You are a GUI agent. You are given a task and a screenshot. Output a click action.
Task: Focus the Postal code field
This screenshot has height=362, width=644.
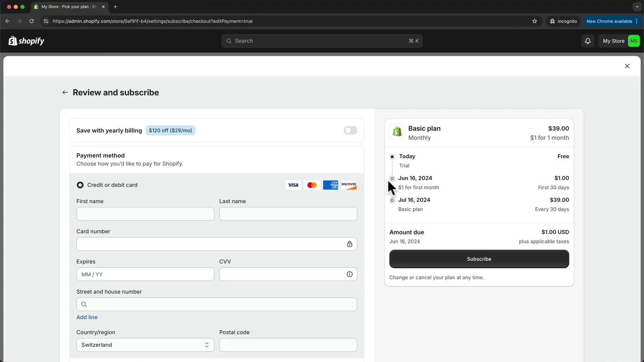tap(288, 345)
